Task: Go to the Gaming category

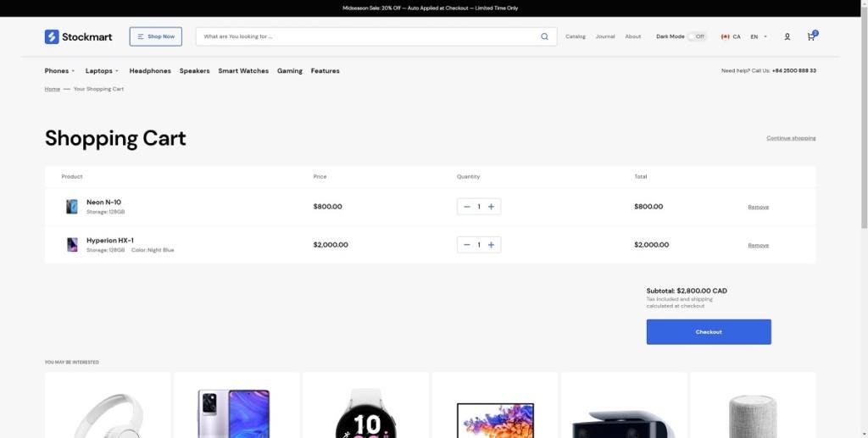Action: tap(290, 71)
